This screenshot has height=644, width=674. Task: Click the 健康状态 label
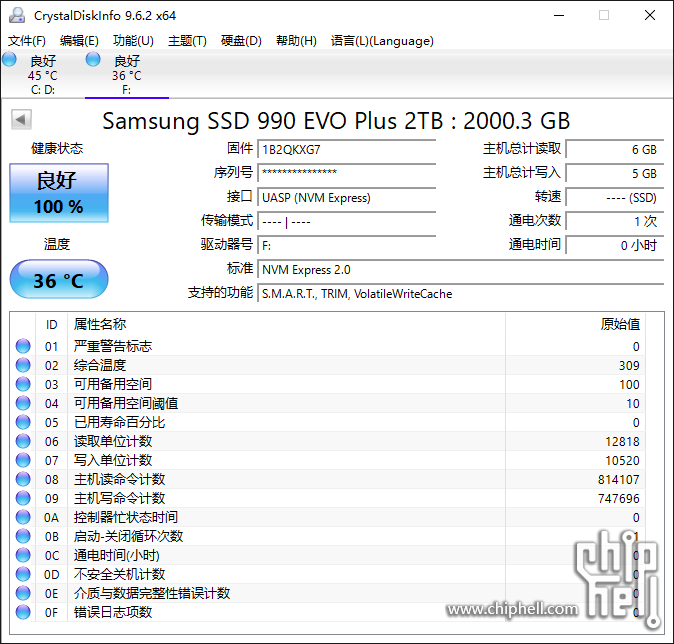(x=57, y=149)
